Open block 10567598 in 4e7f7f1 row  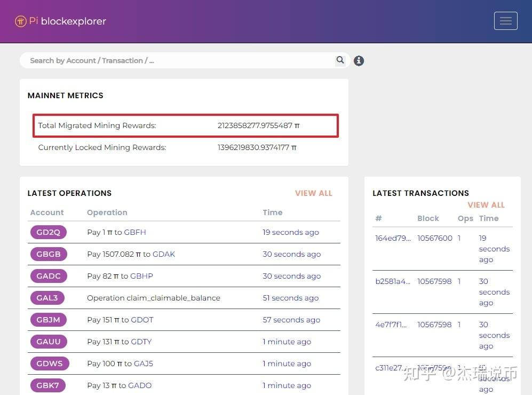[x=434, y=325]
